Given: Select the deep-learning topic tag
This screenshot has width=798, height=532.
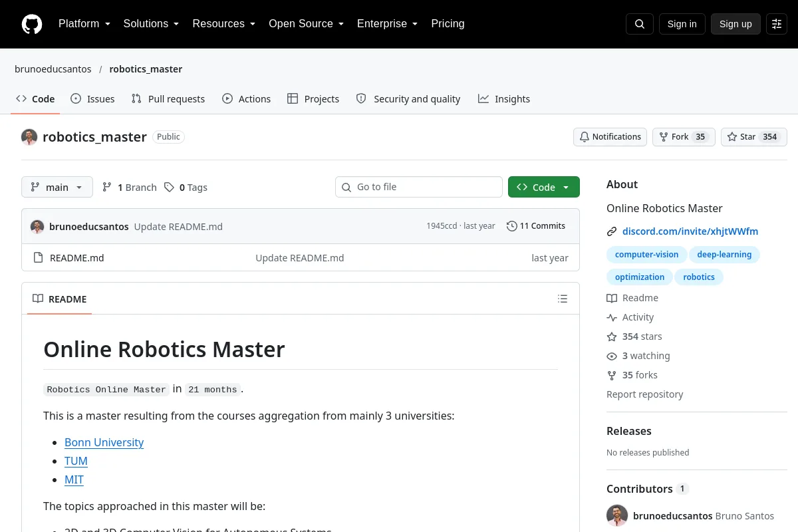Looking at the screenshot, I should 724,255.
